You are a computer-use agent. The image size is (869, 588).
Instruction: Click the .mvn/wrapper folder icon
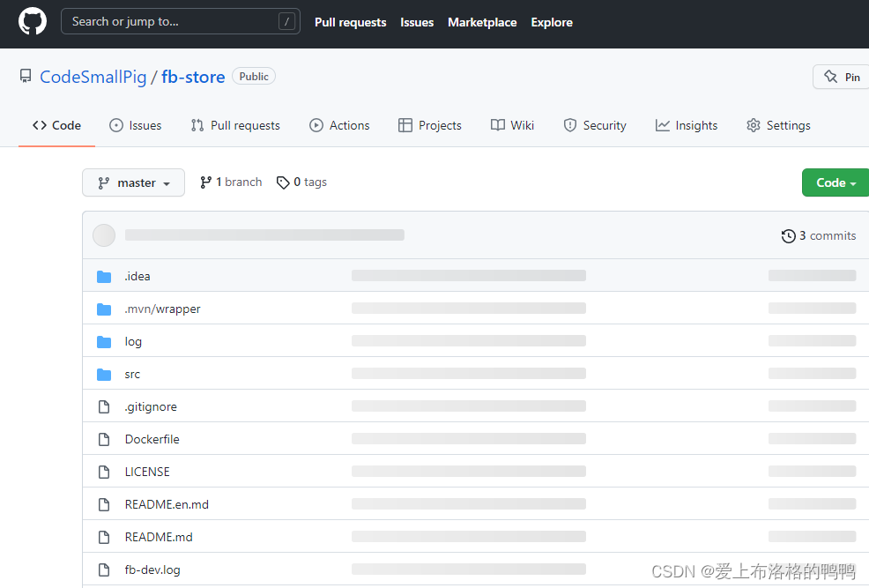pyautogui.click(x=104, y=309)
